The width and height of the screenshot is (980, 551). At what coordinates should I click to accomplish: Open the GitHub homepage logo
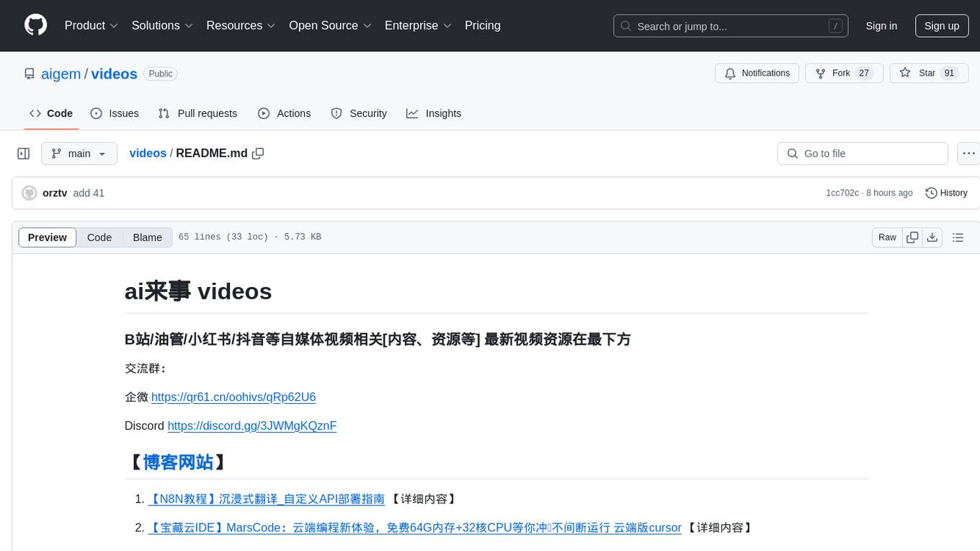(35, 25)
